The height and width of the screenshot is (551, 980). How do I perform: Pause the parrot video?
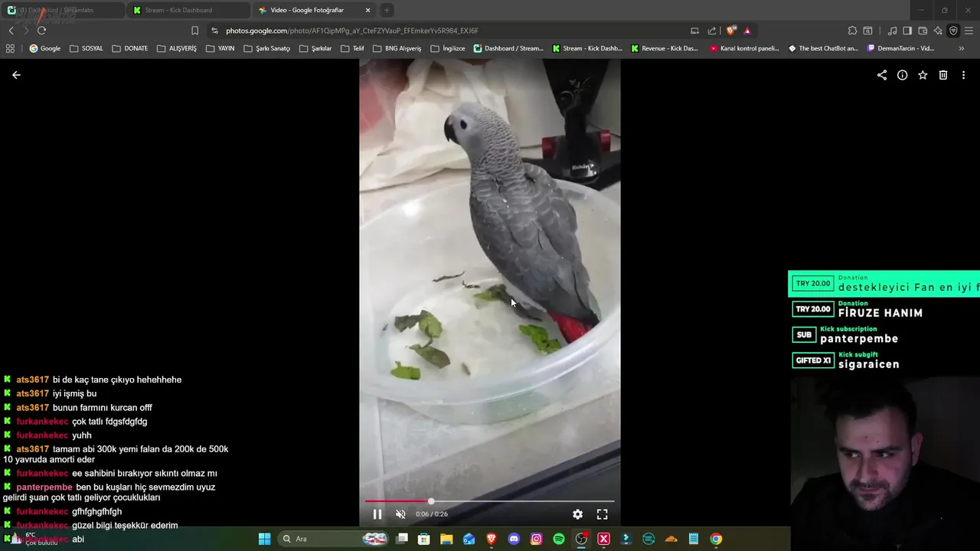click(377, 514)
